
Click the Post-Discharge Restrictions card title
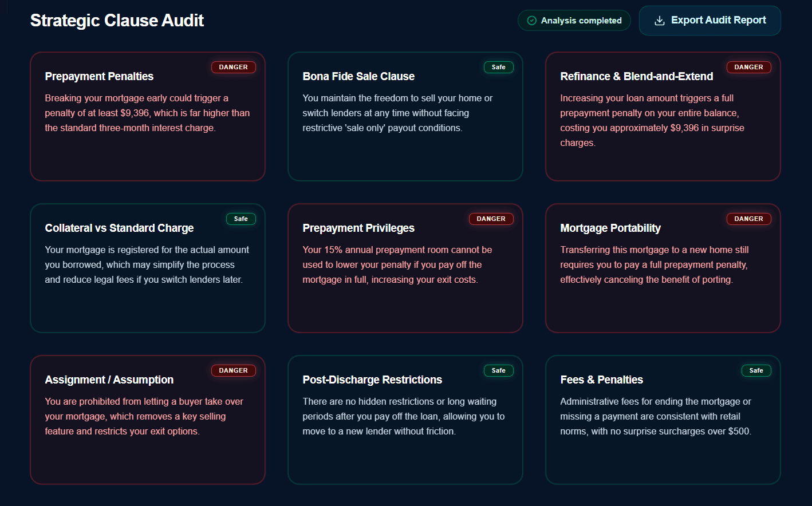point(372,379)
